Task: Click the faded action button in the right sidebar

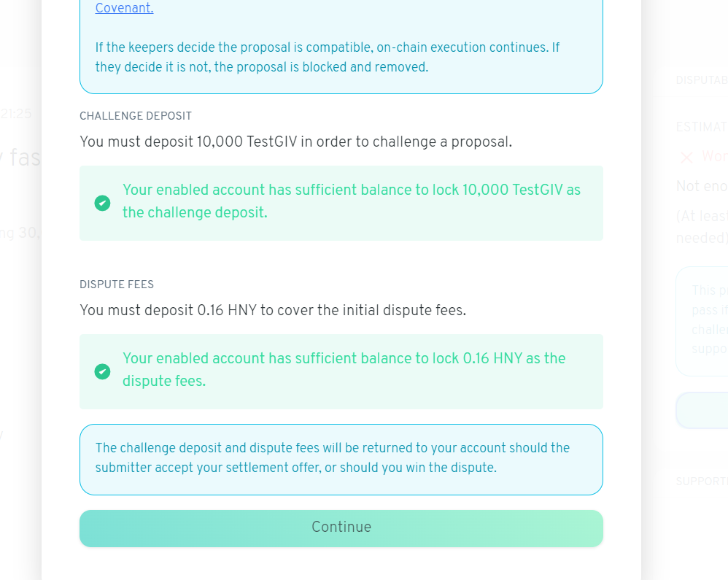Action: coord(711,410)
